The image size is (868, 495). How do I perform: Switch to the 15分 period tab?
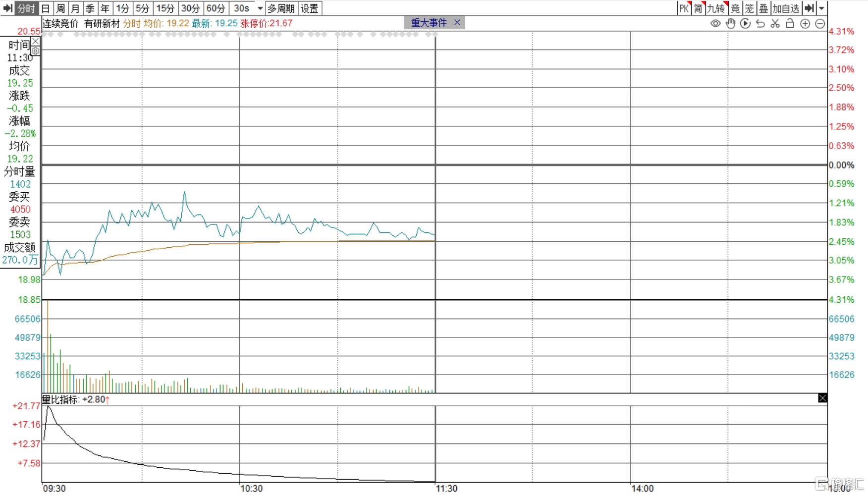click(x=165, y=8)
